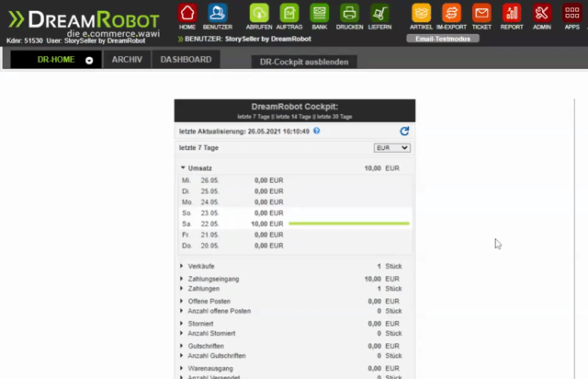Switch to the DR-HOME tab
This screenshot has width=588, height=379.
pos(56,60)
